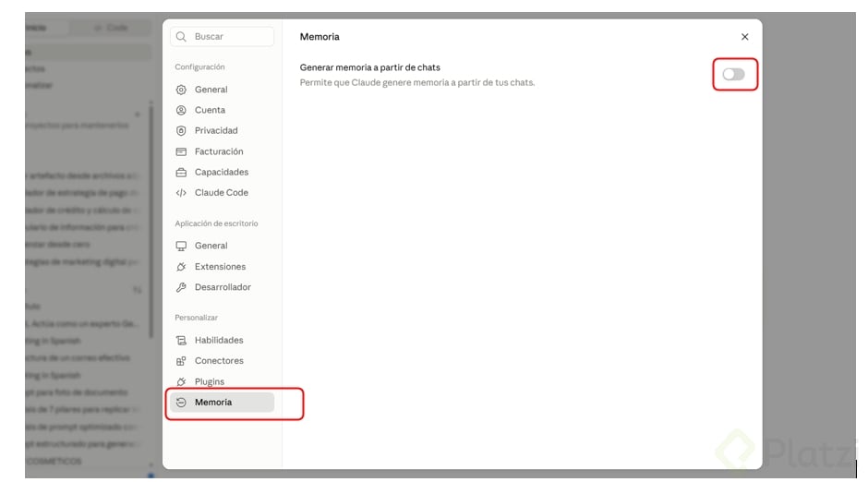Select Capacidades in the sidebar

(x=222, y=172)
